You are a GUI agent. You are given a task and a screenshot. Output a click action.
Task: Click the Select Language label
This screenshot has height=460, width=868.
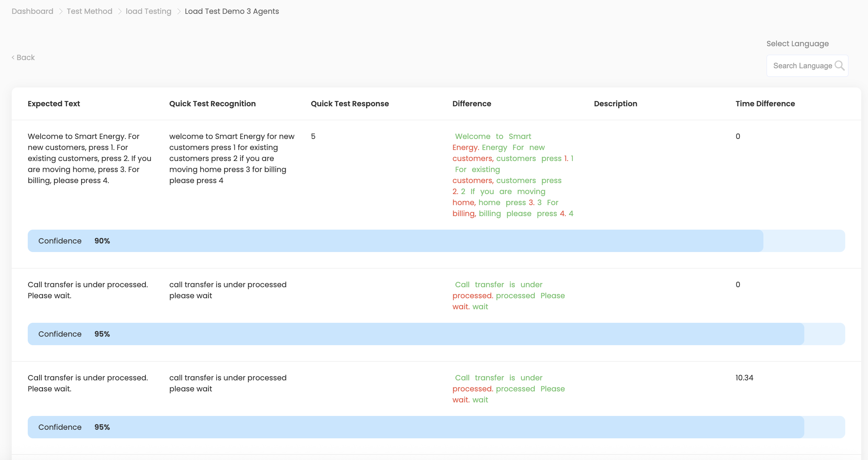[x=797, y=44]
